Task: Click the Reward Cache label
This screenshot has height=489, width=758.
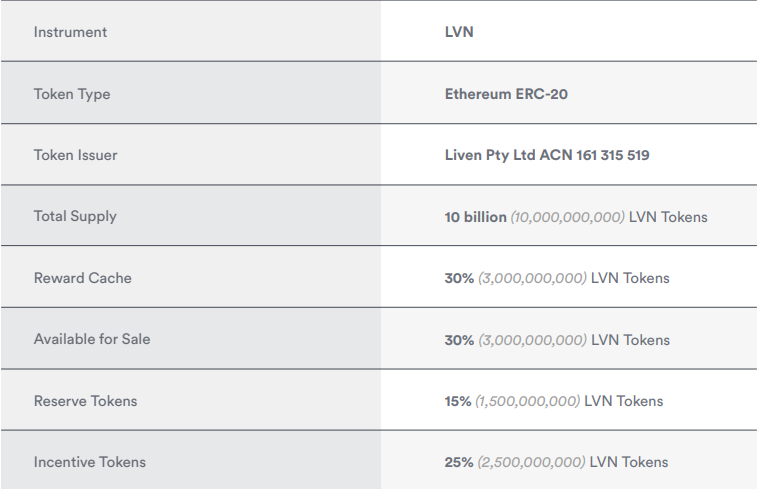Action: click(x=83, y=278)
